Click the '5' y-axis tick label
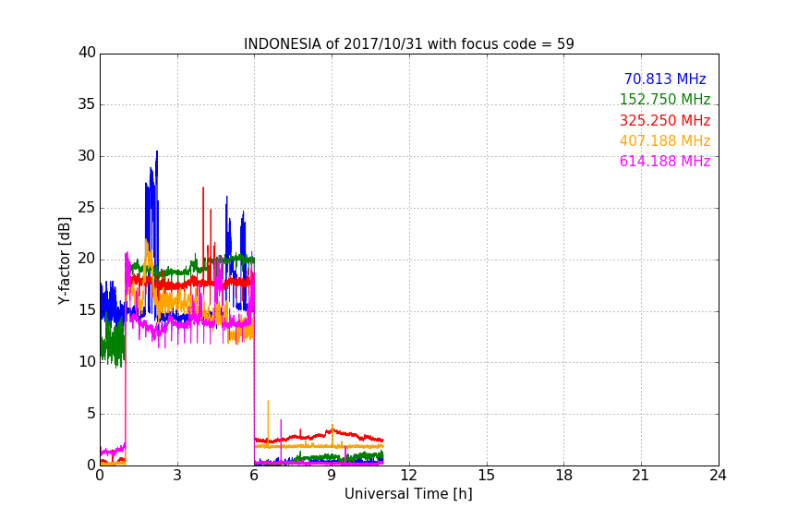Image resolution: width=798 pixels, height=532 pixels. coord(91,414)
